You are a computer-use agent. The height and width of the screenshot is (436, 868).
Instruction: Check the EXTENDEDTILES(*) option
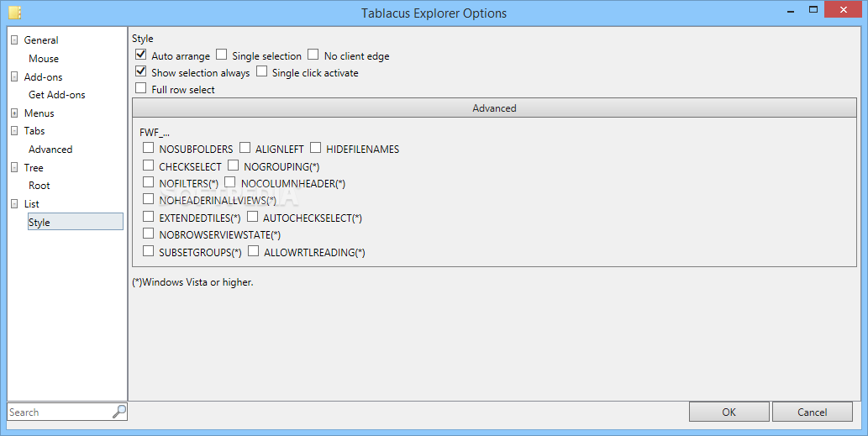[149, 217]
